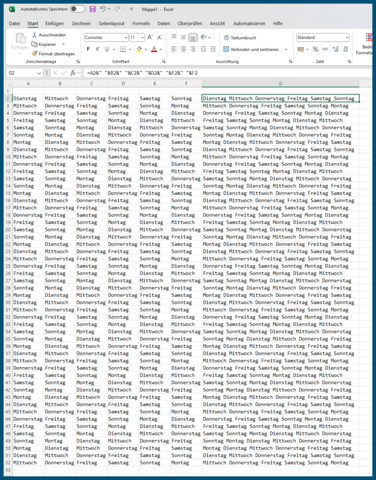Remove a decimal place
Viewport: 376px width, 480px height.
pyautogui.click(x=345, y=49)
